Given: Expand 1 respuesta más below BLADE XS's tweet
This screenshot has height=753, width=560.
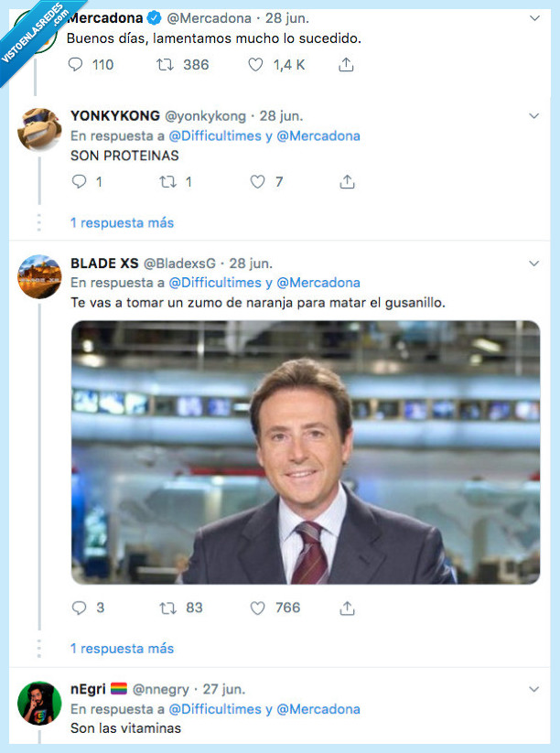Looking at the screenshot, I should pos(122,648).
